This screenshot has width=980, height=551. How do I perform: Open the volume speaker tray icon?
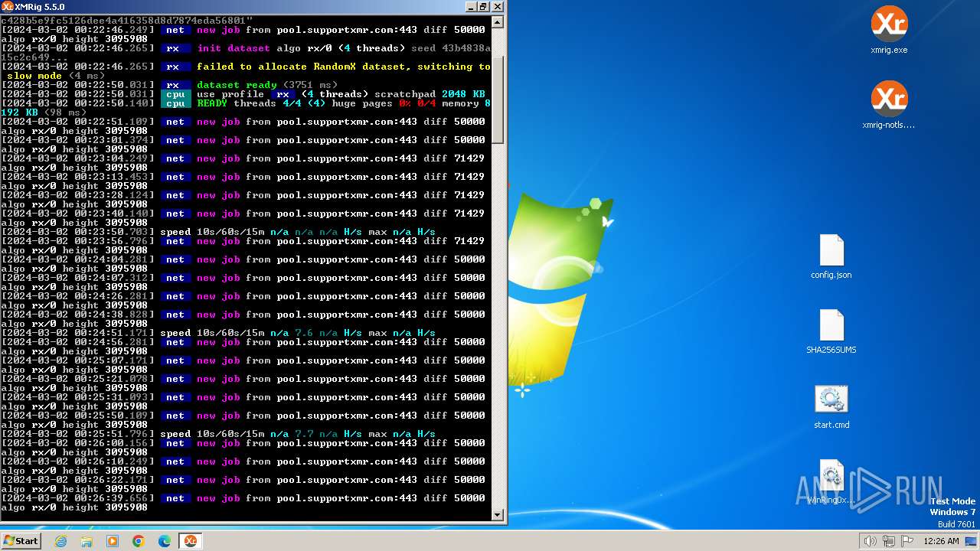870,541
